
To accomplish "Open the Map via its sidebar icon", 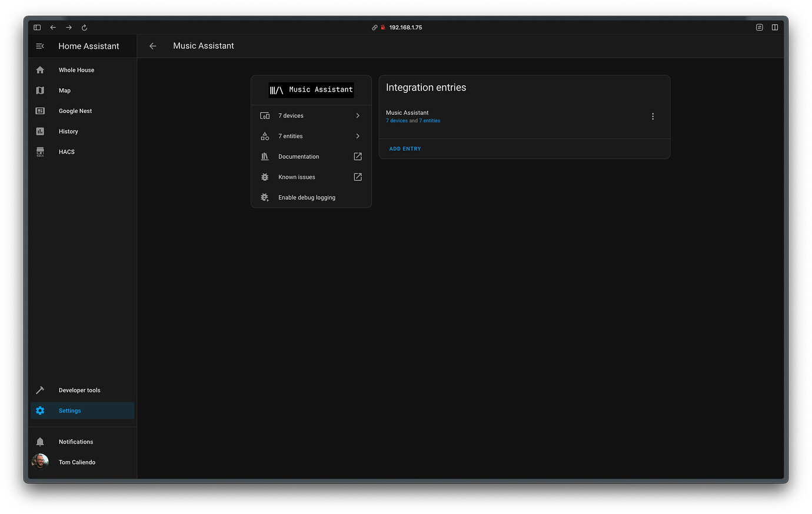I will click(40, 90).
